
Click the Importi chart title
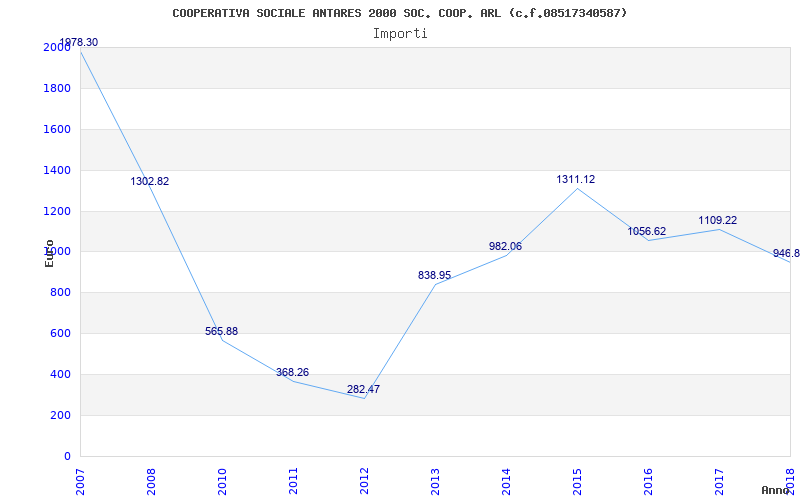pos(400,34)
